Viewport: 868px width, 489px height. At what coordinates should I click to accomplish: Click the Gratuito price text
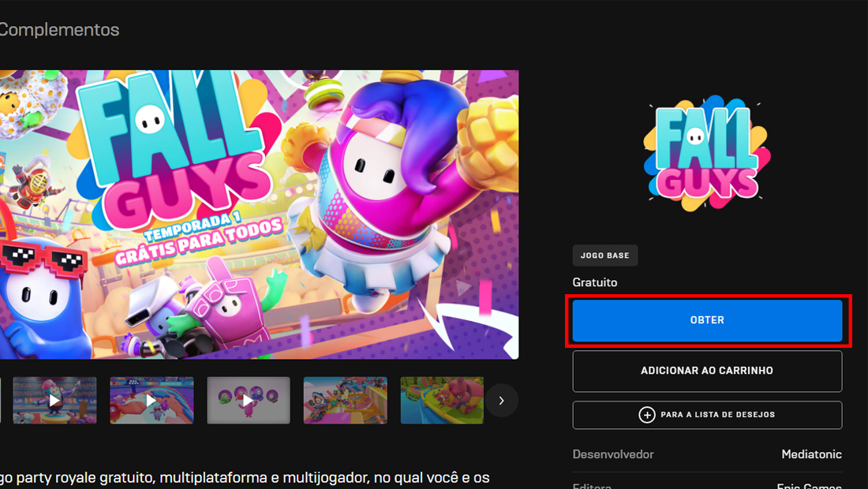[594, 282]
